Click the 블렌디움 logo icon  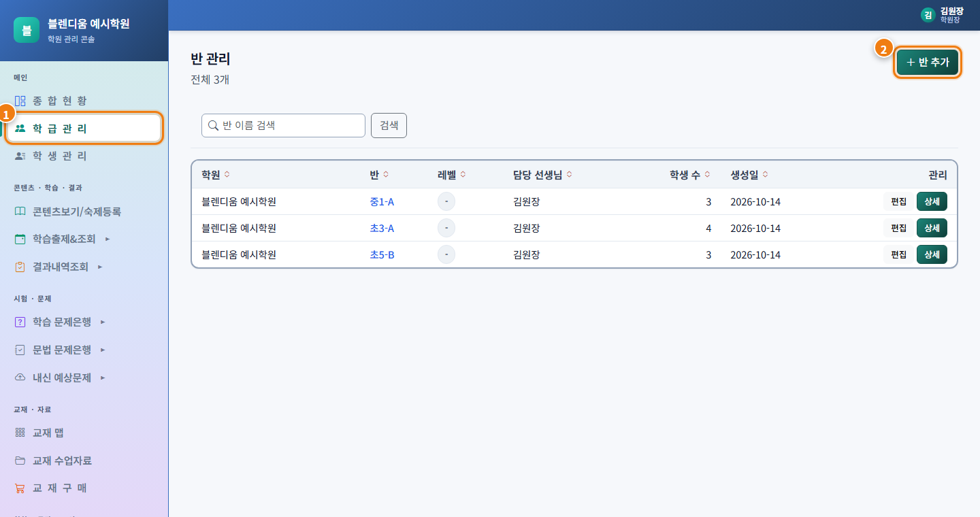click(27, 30)
